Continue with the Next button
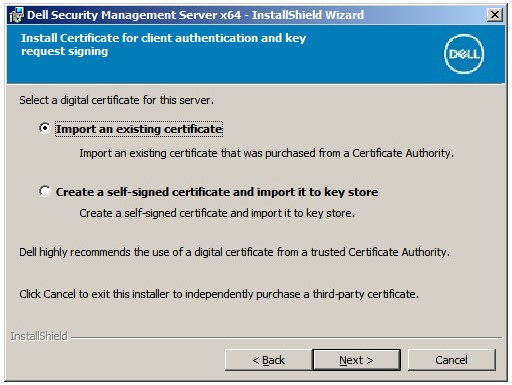This screenshot has height=385, width=512. tap(356, 360)
